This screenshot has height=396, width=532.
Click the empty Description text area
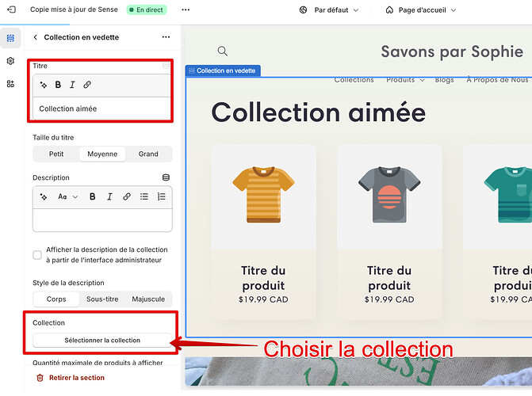point(102,220)
